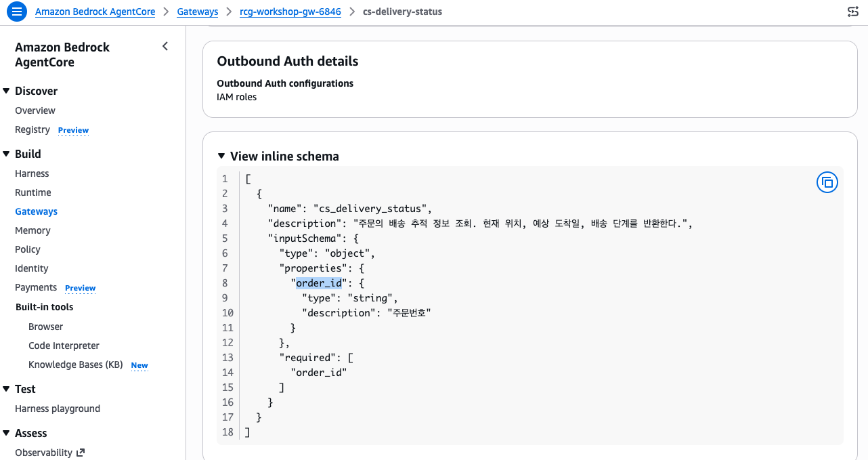
Task: Open Browser built-in tool
Action: coord(45,327)
